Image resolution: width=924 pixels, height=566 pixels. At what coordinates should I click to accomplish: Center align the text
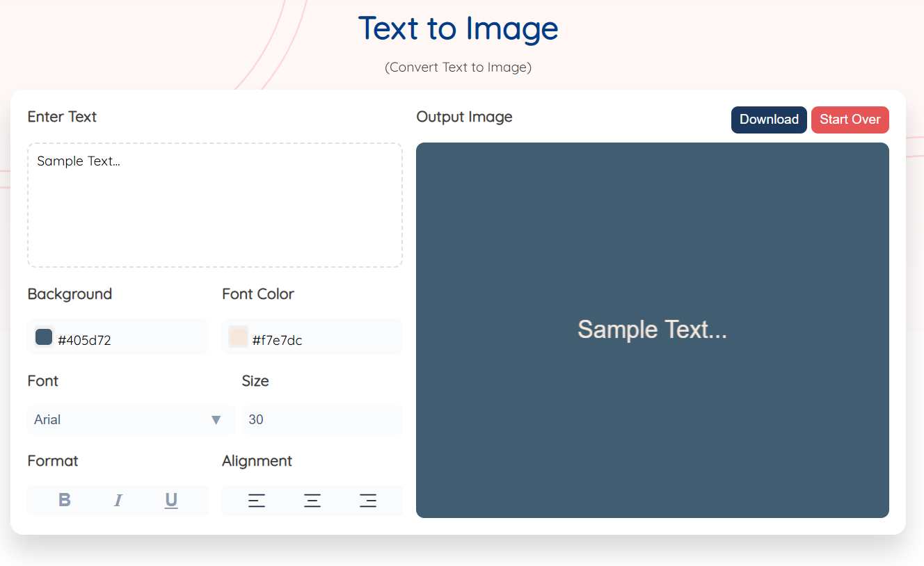(x=312, y=500)
